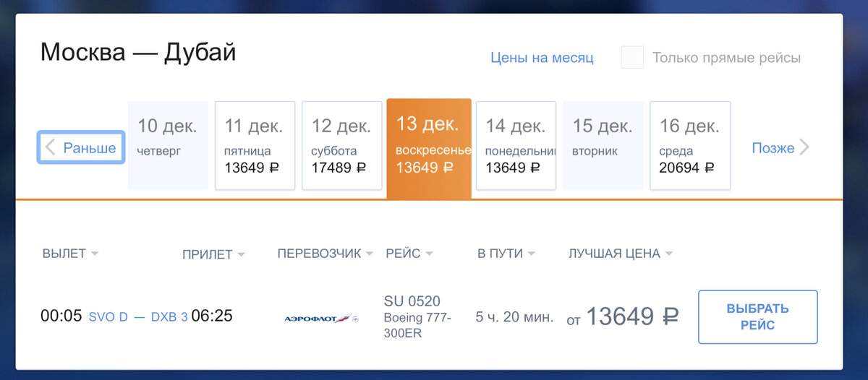Sort by ЛУЧШАЯ ЦЕНА column
The width and height of the screenshot is (868, 380).
621,254
